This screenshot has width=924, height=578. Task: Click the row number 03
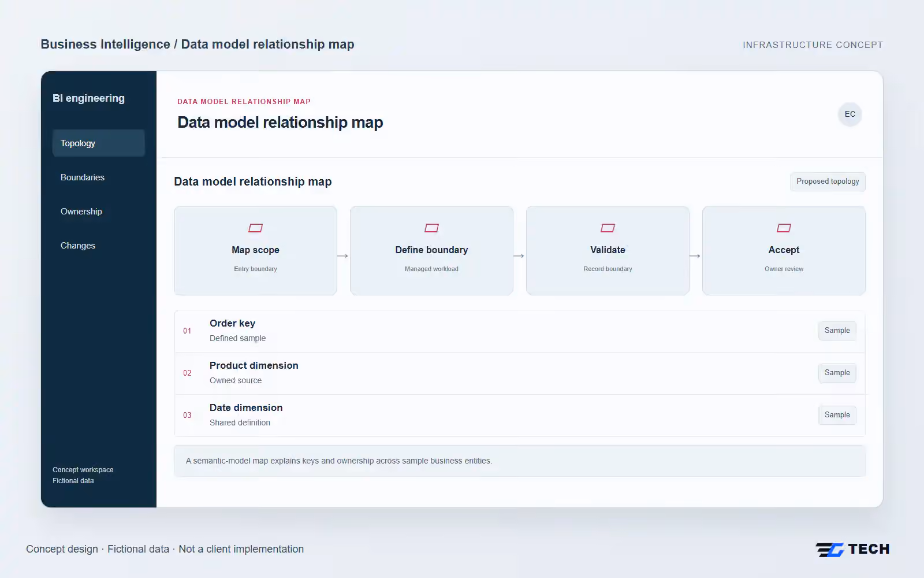(x=187, y=415)
